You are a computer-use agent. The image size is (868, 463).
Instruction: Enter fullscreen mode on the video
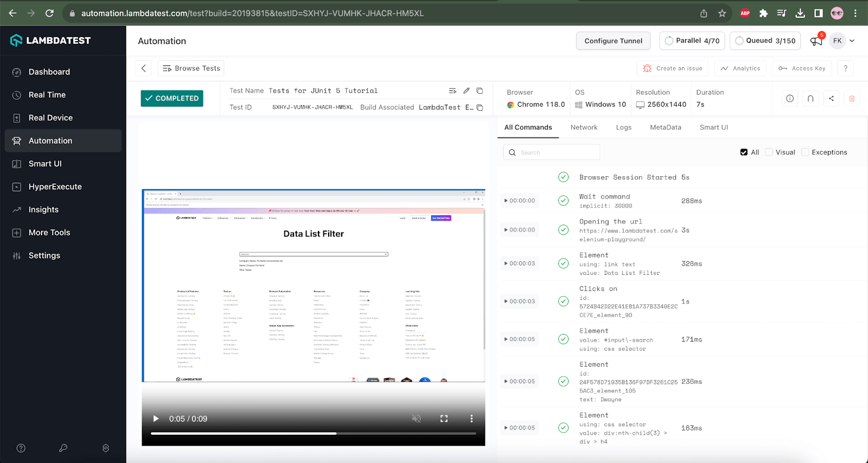pyautogui.click(x=444, y=419)
